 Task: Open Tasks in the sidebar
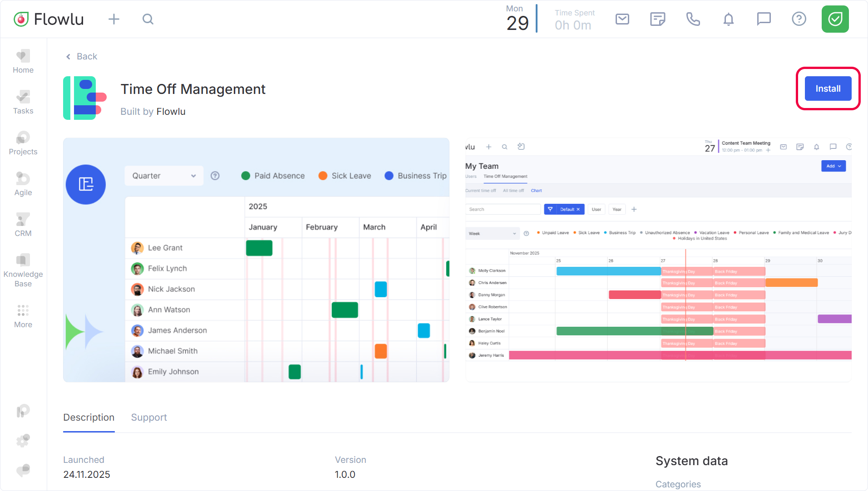[x=23, y=103]
